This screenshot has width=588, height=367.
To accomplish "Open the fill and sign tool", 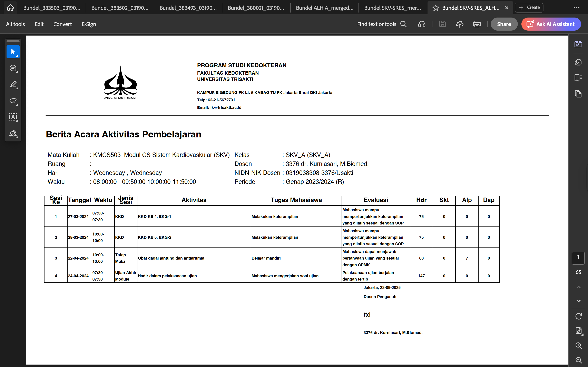I will (x=13, y=134).
